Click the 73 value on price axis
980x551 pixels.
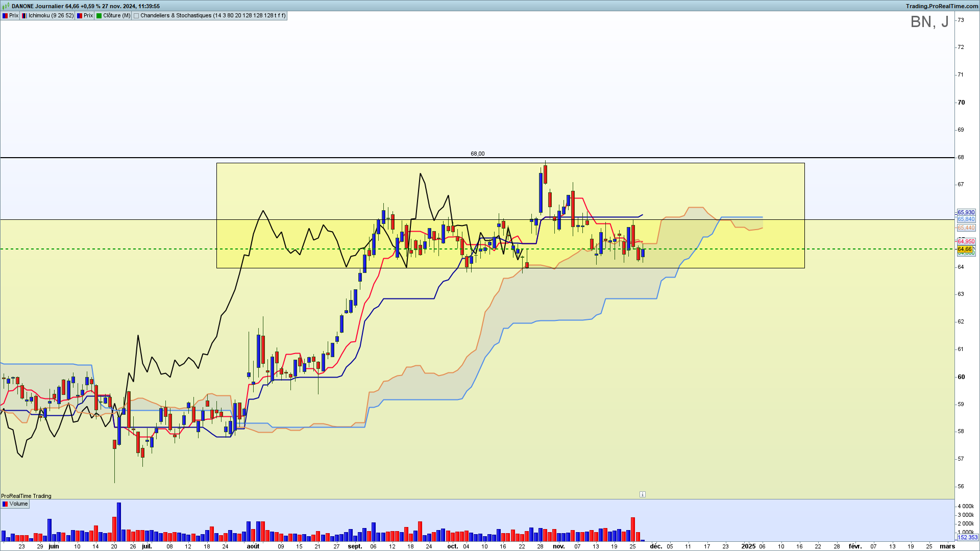[961, 20]
